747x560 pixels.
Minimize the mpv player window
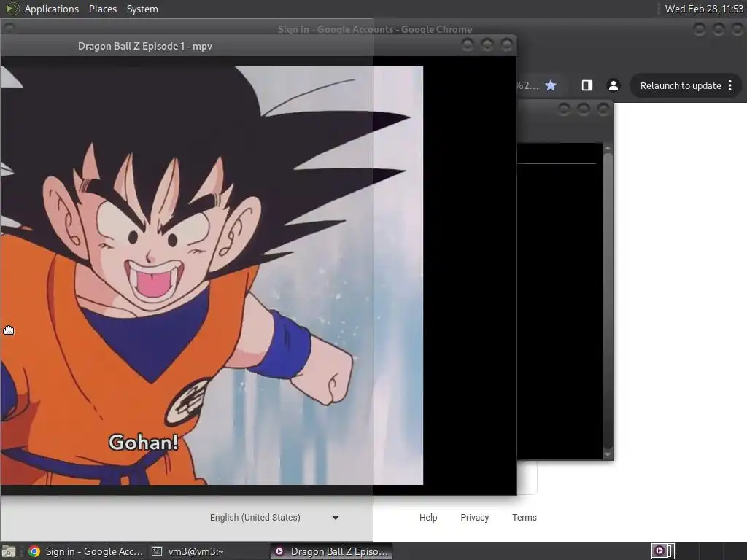pyautogui.click(x=468, y=45)
